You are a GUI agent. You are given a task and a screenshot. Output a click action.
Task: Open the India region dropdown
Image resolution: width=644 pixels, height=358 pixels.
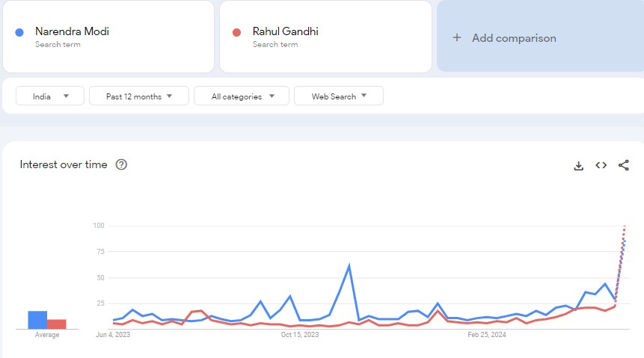[x=51, y=96]
